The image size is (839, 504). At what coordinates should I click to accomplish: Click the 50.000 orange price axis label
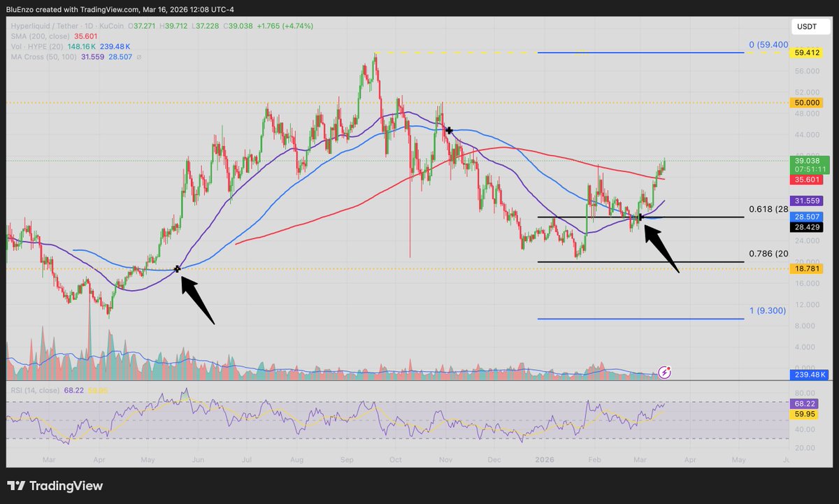coord(805,102)
